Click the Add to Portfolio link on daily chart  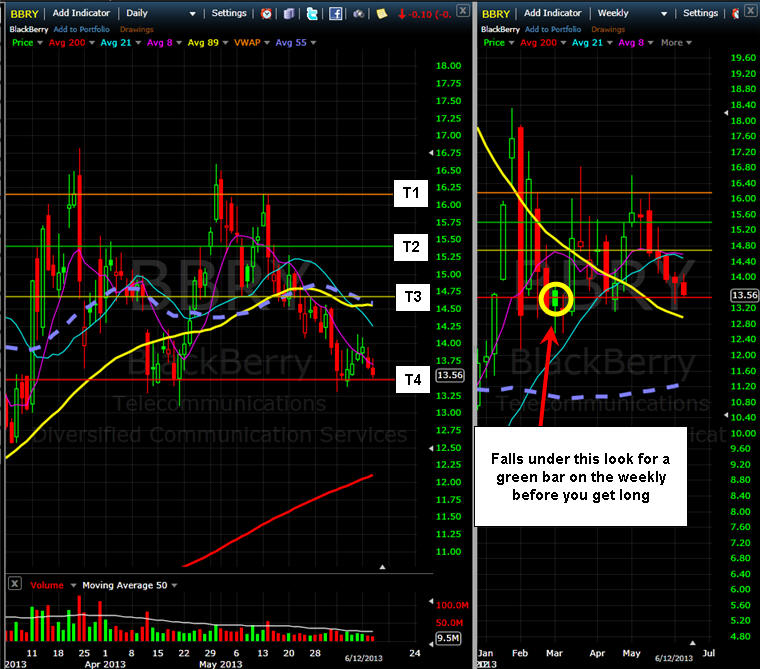click(88, 28)
